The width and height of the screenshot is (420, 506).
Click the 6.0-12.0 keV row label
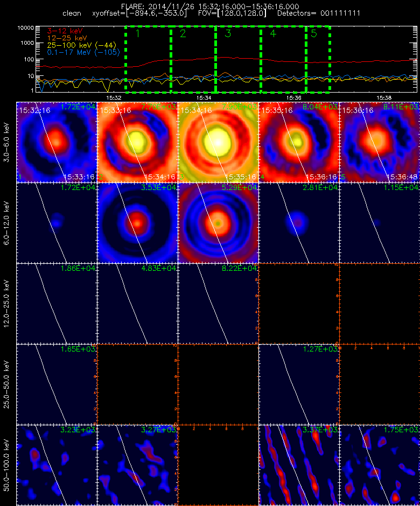[x=7, y=223]
